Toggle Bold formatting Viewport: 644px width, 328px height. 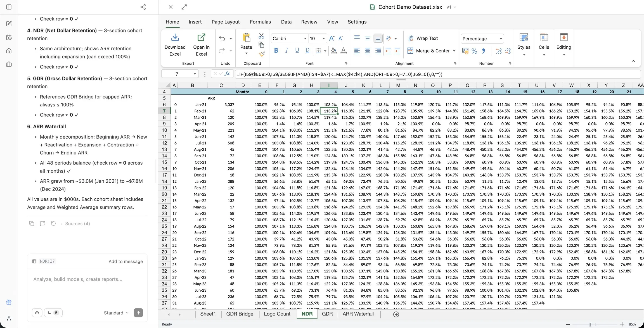coord(276,51)
